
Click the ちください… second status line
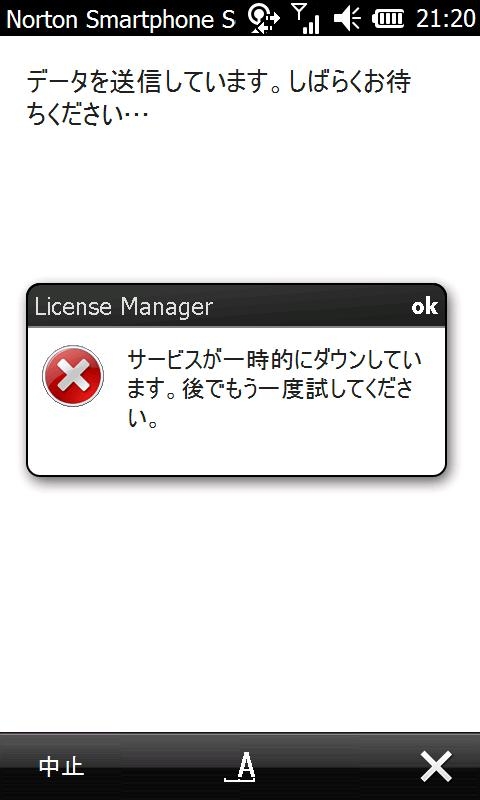tap(88, 113)
